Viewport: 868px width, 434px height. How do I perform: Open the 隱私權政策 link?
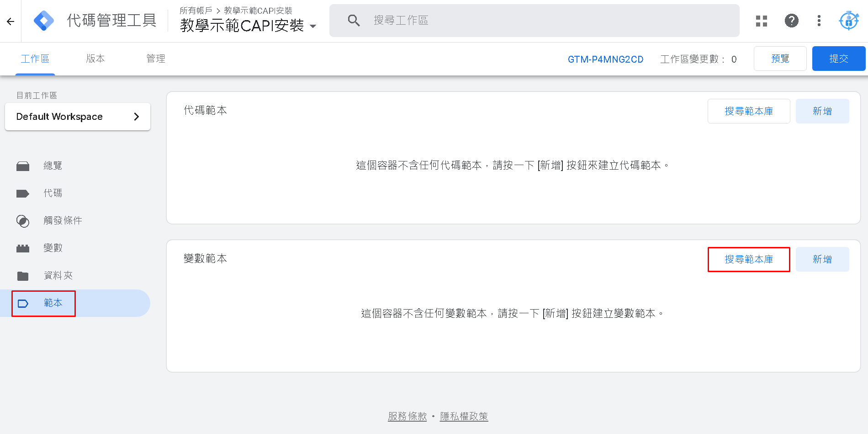[464, 416]
